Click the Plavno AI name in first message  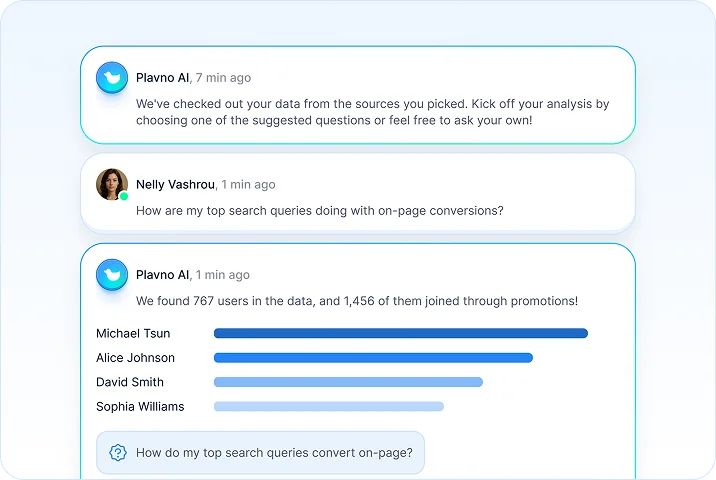point(162,78)
